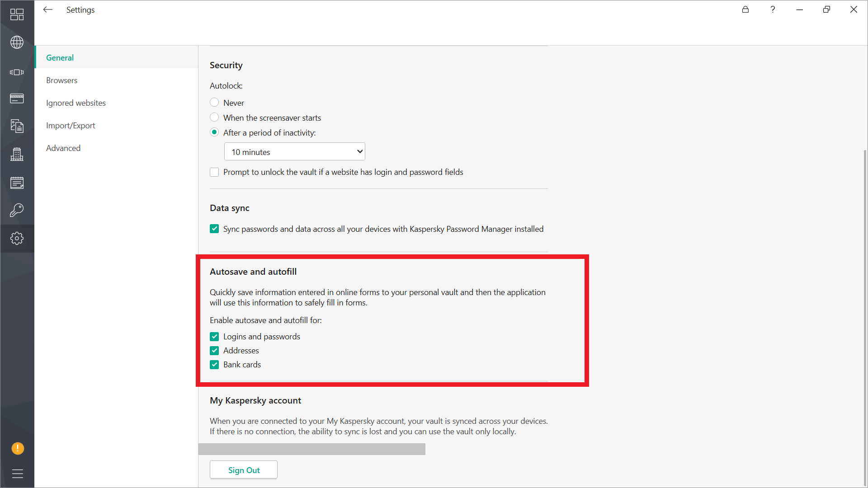Lock the vault using padlock icon
Image resolution: width=868 pixels, height=488 pixels.
[x=745, y=9]
